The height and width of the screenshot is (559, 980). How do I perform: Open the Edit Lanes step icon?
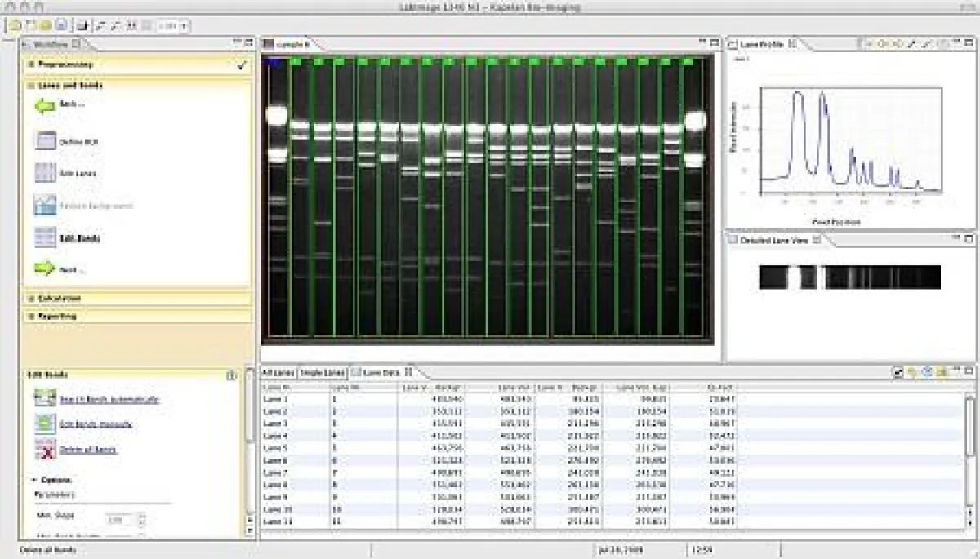coord(45,173)
